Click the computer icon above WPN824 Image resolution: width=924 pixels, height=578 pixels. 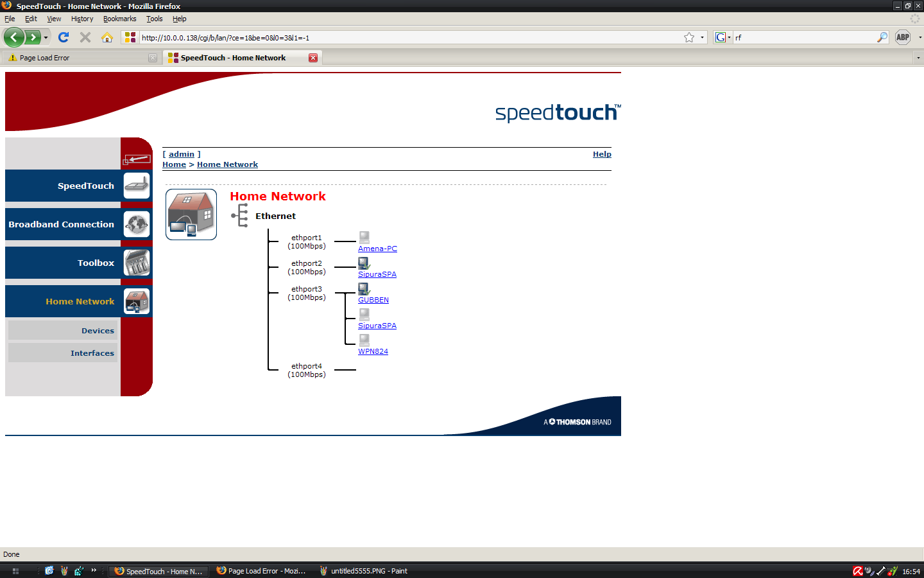[x=364, y=340]
